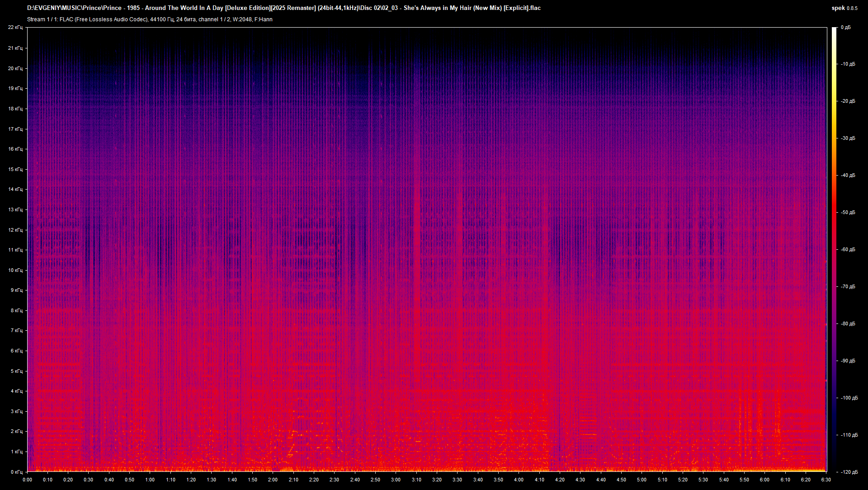
Task: Click the 11 кГц frequency axis label
Action: point(16,249)
